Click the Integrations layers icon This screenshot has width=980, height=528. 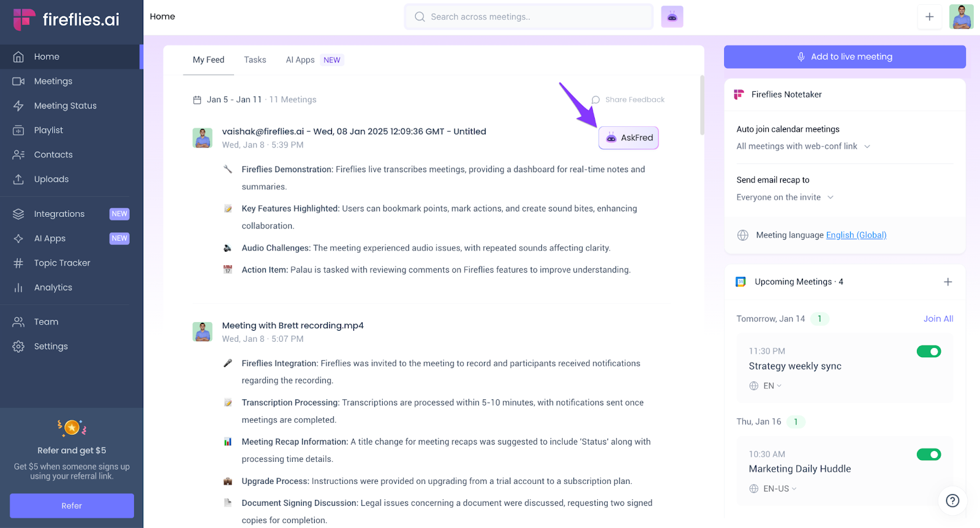pyautogui.click(x=18, y=214)
